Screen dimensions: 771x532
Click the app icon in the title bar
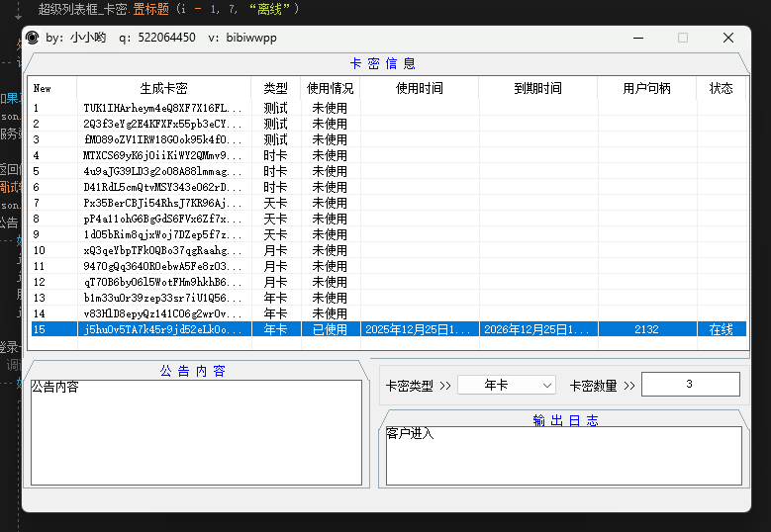32,39
